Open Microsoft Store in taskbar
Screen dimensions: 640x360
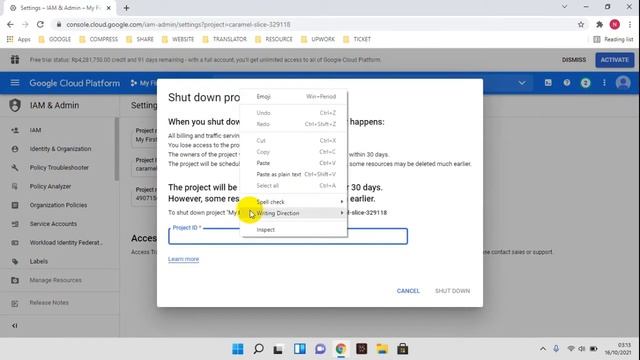402,349
